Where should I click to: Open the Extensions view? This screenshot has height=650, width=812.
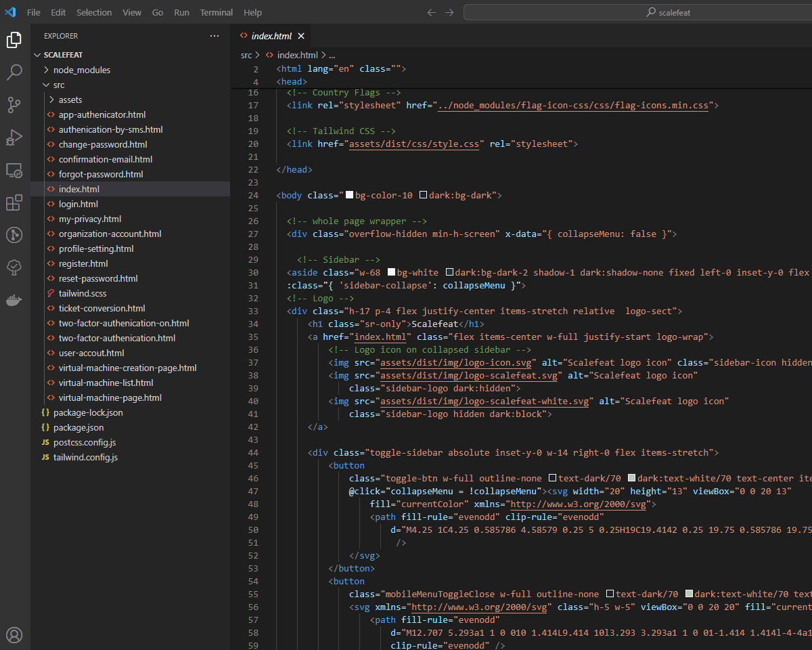[x=14, y=202]
